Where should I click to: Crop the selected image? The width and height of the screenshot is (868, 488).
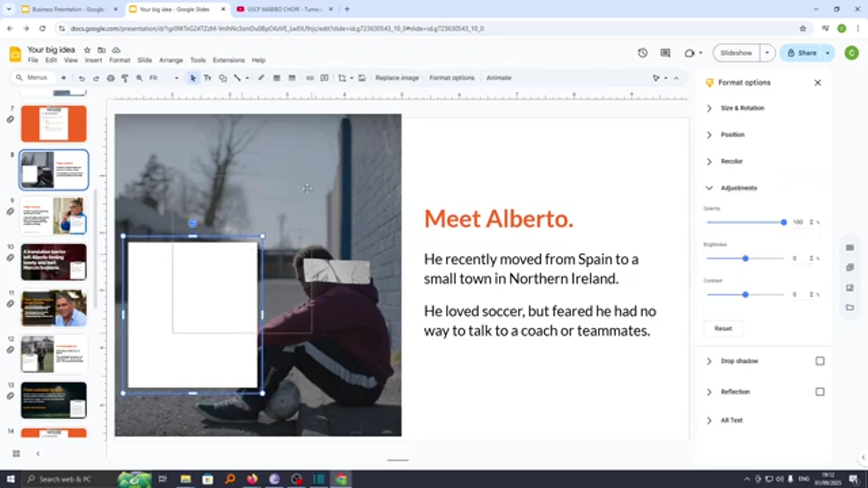pos(342,78)
